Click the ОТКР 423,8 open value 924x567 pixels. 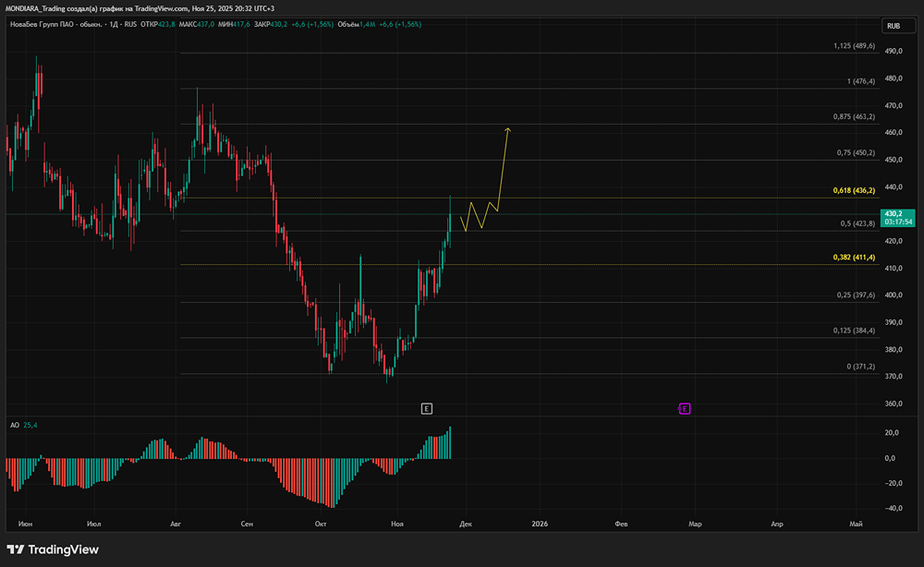158,25
